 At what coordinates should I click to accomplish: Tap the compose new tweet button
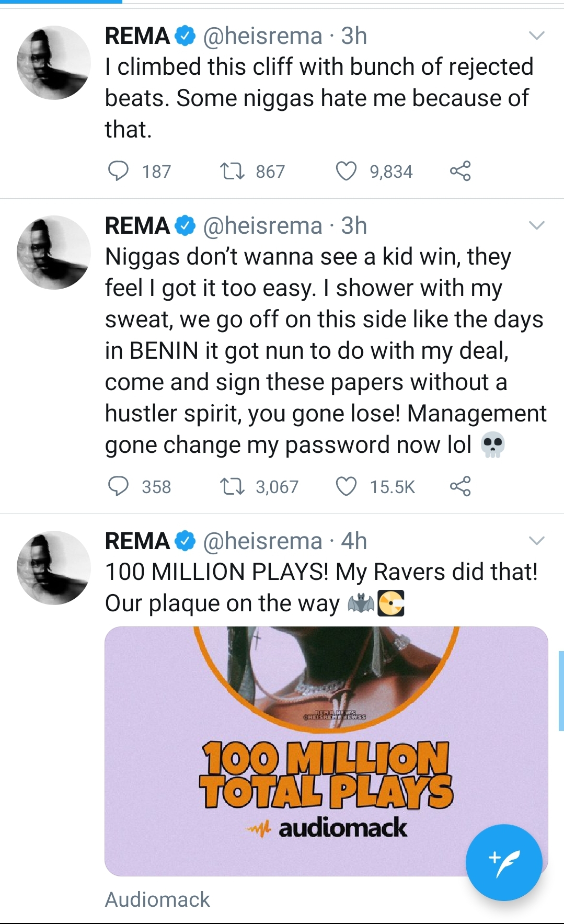503,862
